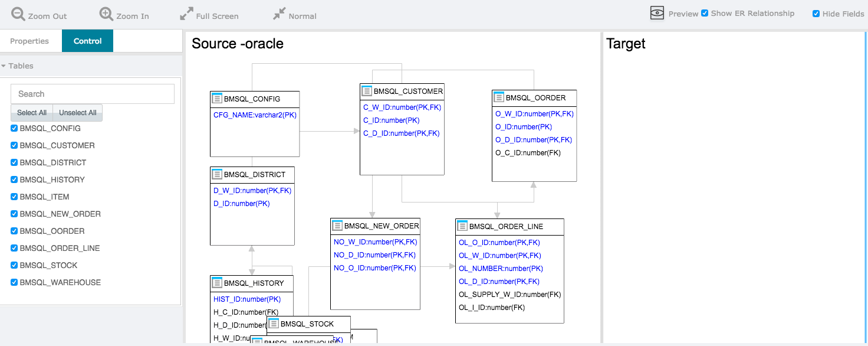The height and width of the screenshot is (346, 868).
Task: Click the C_ID:number(PK) field
Action: tap(392, 120)
